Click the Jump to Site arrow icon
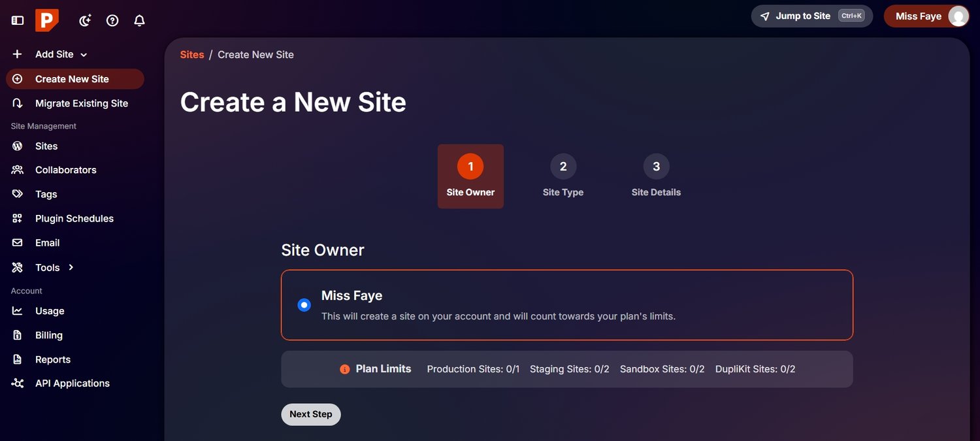The height and width of the screenshot is (441, 980). pos(765,16)
